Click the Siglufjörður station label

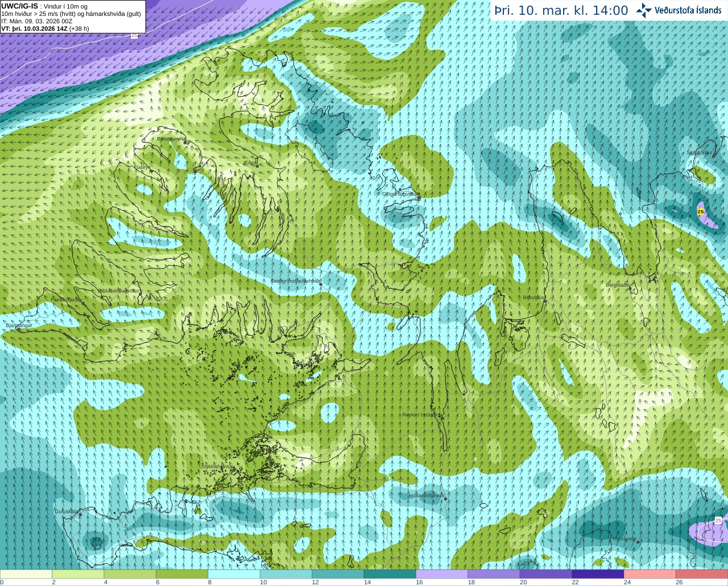[x=700, y=152]
